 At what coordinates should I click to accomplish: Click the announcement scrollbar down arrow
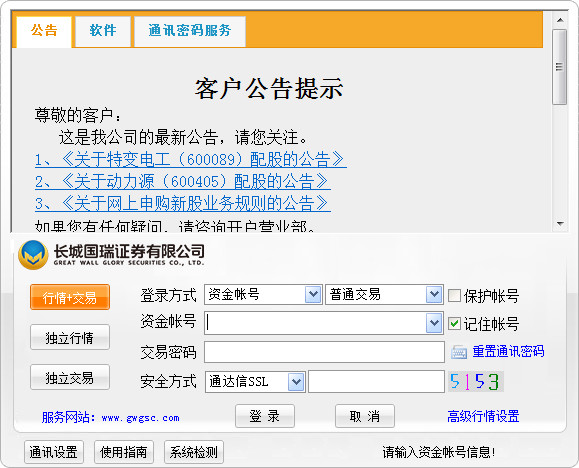tap(560, 224)
